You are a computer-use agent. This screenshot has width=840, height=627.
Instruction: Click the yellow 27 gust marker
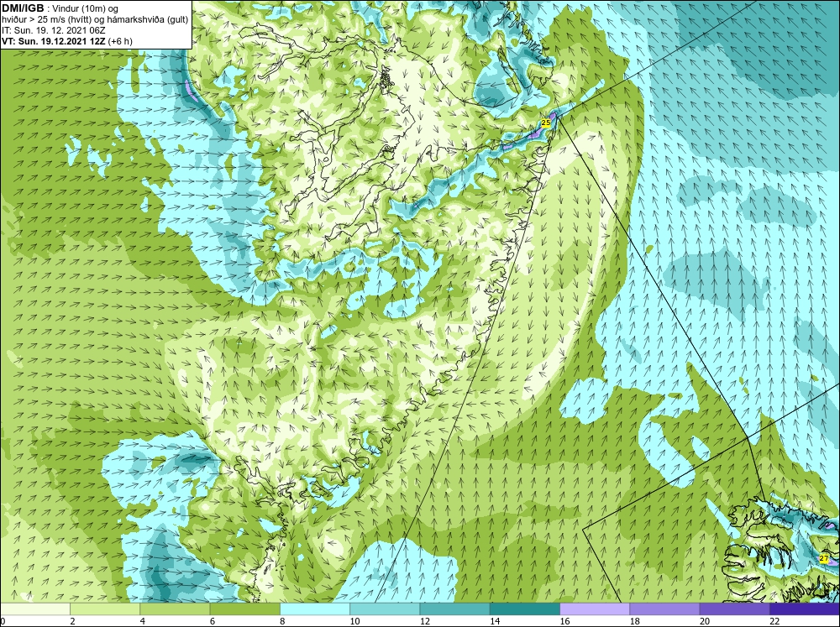tap(824, 559)
